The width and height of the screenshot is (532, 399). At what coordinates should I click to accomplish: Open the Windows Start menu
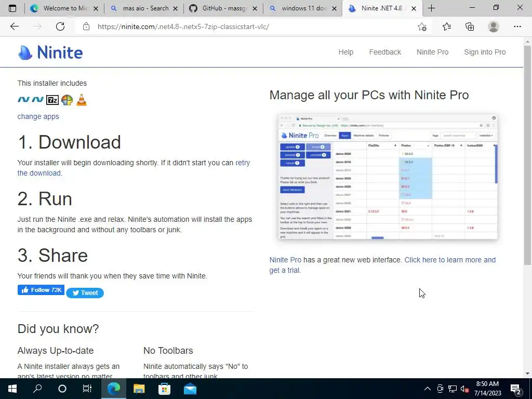coord(12,389)
